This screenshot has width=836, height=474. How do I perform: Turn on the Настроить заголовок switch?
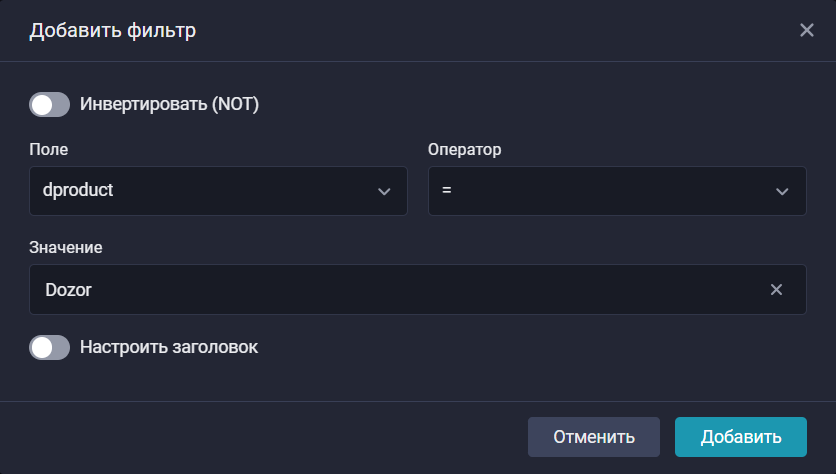49,348
